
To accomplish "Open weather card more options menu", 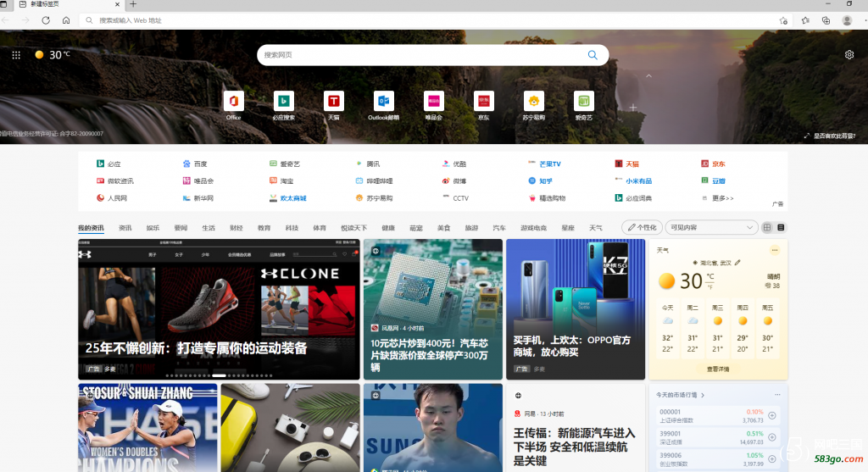I will 774,250.
